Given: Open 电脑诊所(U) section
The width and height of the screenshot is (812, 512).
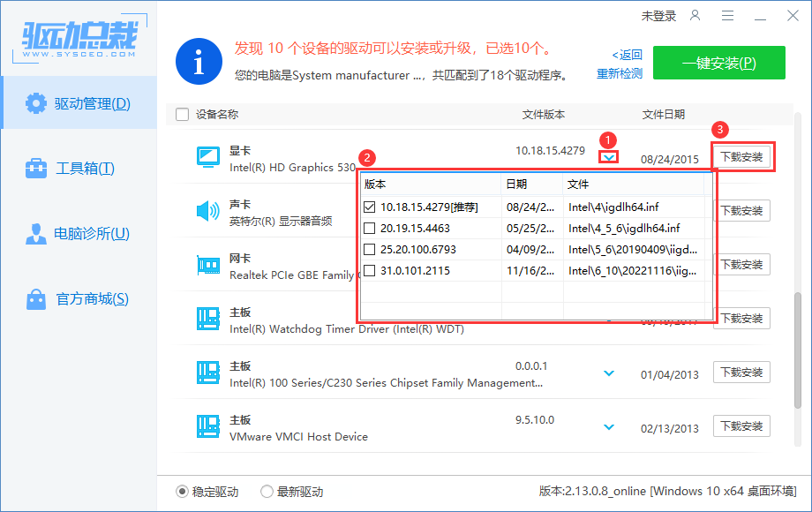Looking at the screenshot, I should click(79, 233).
